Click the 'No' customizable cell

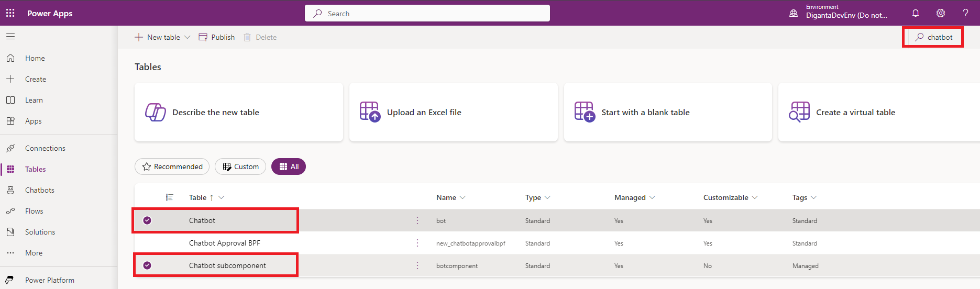point(708,266)
